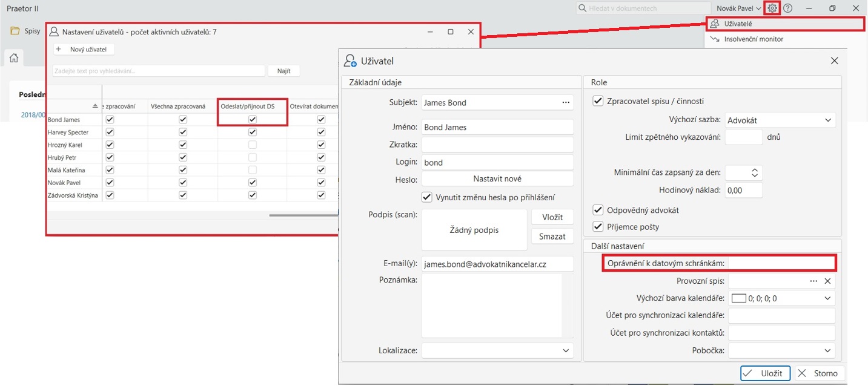Image resolution: width=868 pixels, height=386 pixels.
Task: Open the settings gear icon
Action: (772, 8)
